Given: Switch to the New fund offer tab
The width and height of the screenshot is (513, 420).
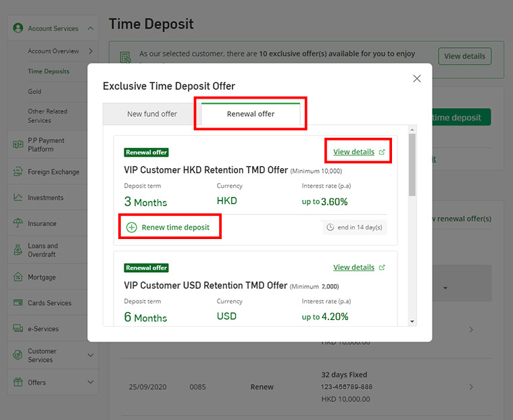Looking at the screenshot, I should 152,113.
